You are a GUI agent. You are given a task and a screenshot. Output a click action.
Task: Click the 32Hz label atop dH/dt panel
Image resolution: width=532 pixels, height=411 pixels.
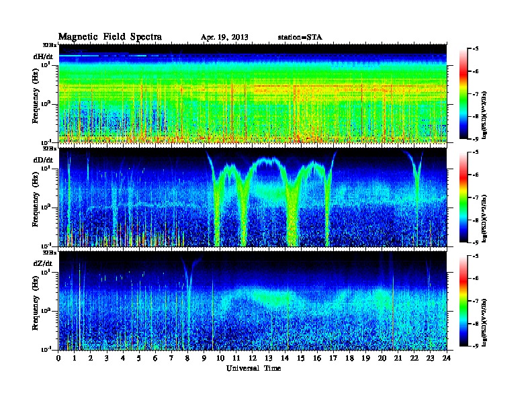[50, 45]
